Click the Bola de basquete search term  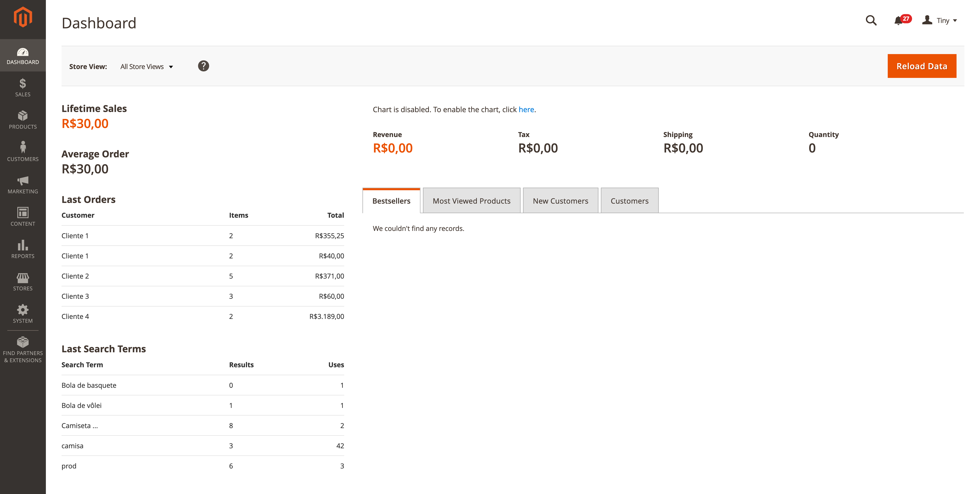[x=89, y=385]
